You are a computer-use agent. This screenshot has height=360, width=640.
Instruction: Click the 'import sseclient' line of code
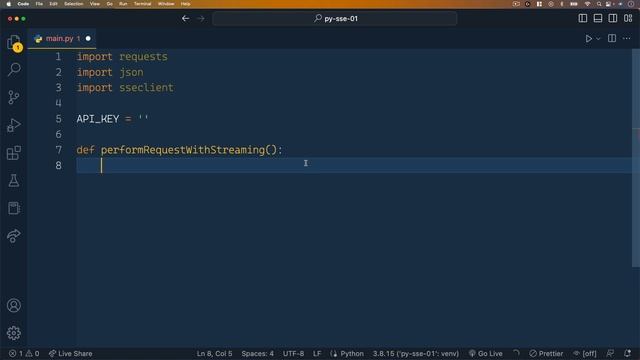tap(125, 87)
